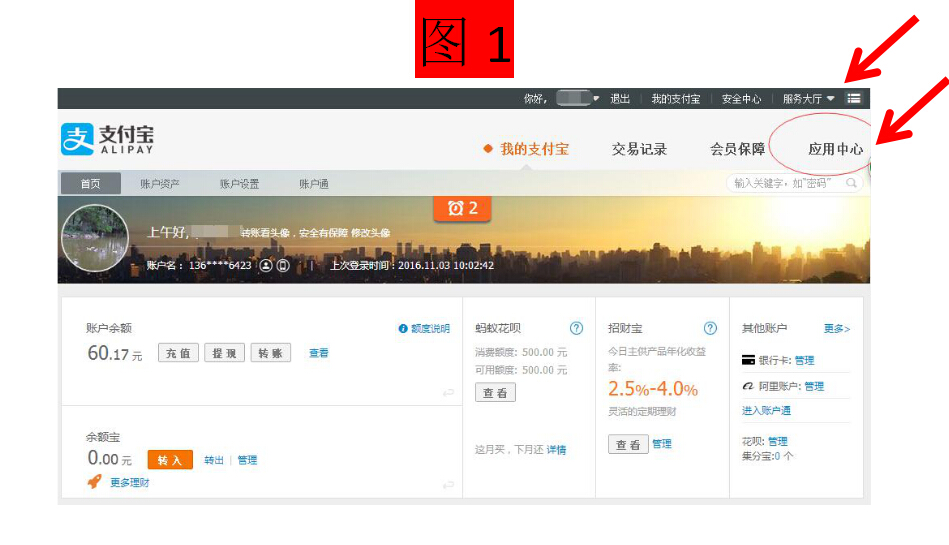The height and width of the screenshot is (545, 949).
Task: Open the 会员保障 navigation tab
Action: tap(737, 149)
